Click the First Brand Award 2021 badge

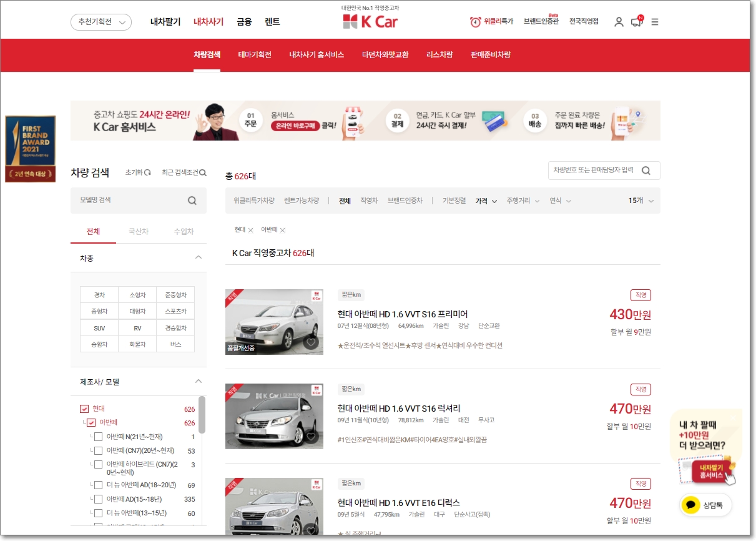click(x=31, y=149)
